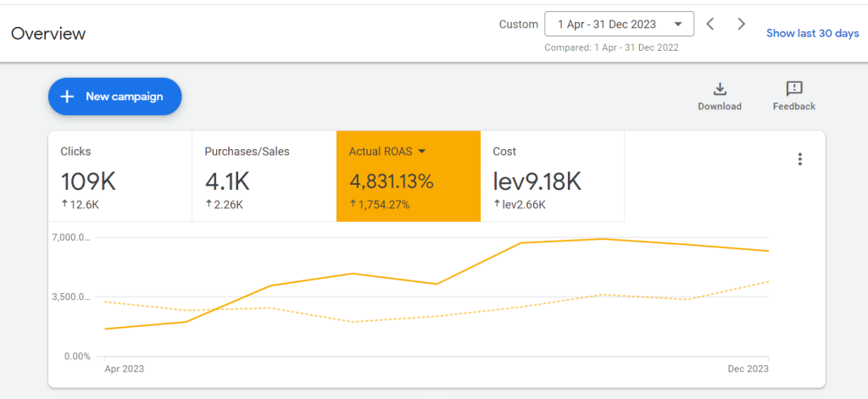Click the Dec 2023 axis label
The height and width of the screenshot is (399, 868).
coord(749,369)
